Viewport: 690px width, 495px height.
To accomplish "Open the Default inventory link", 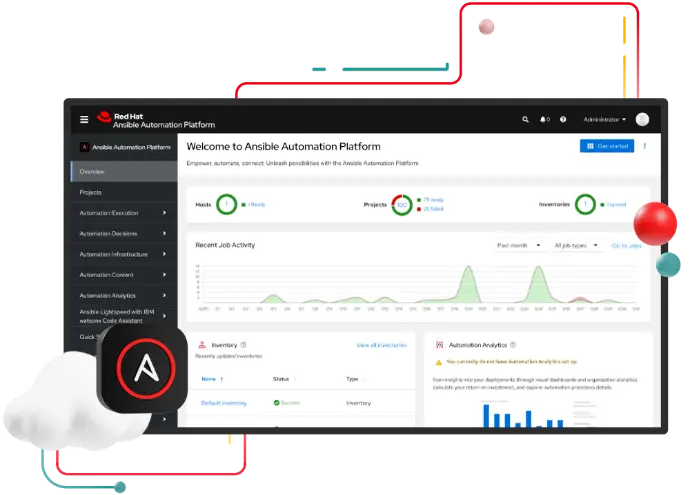I will point(224,403).
